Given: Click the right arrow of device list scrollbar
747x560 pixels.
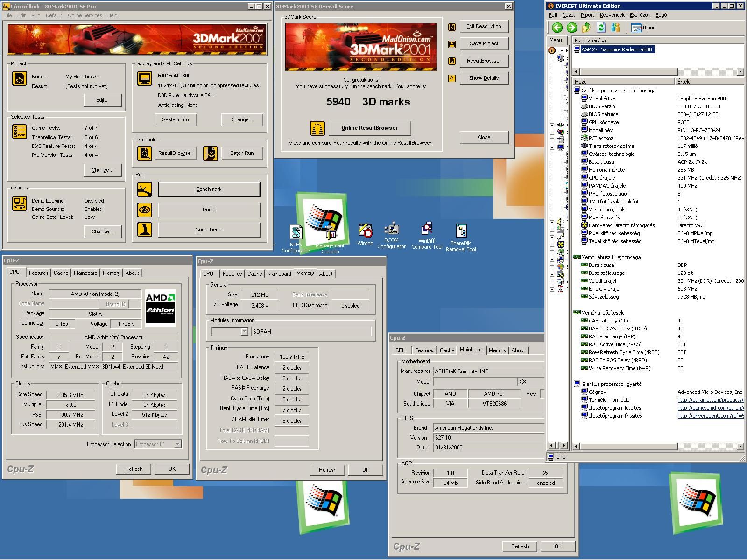Looking at the screenshot, I should click(x=740, y=72).
